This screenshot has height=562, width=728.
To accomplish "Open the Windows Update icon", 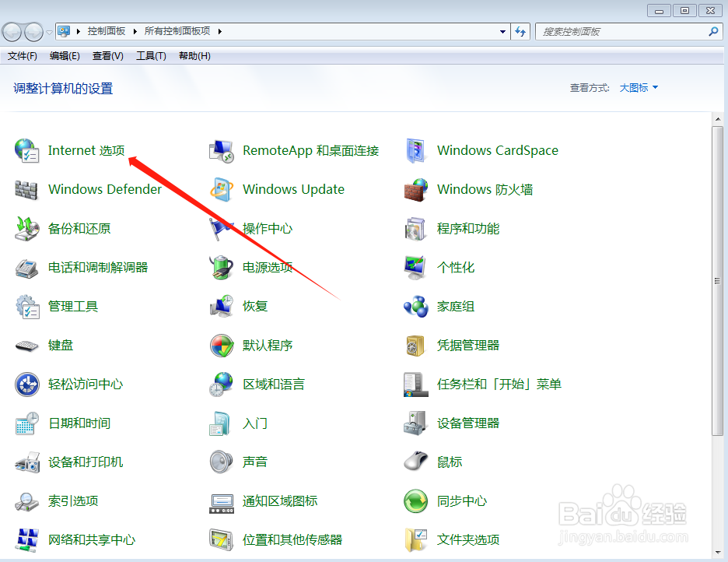I will [x=222, y=189].
